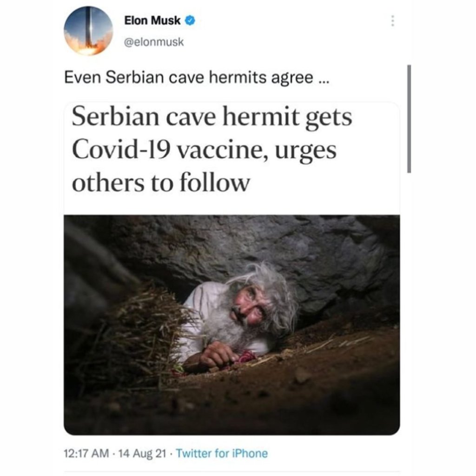
Task: Click the blue verified checkmark badge
Action: click(x=191, y=21)
